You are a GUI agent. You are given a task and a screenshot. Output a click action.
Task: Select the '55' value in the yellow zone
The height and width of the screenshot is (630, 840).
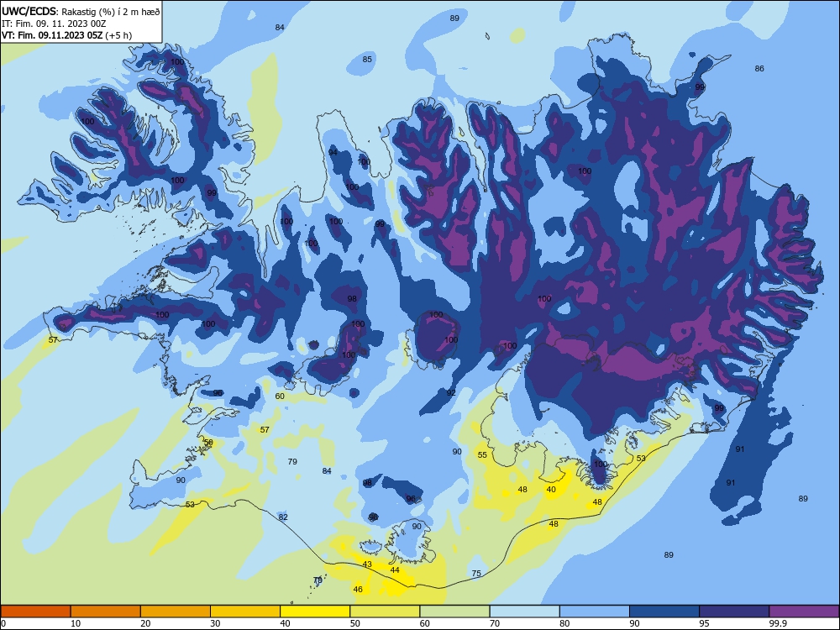click(x=482, y=454)
